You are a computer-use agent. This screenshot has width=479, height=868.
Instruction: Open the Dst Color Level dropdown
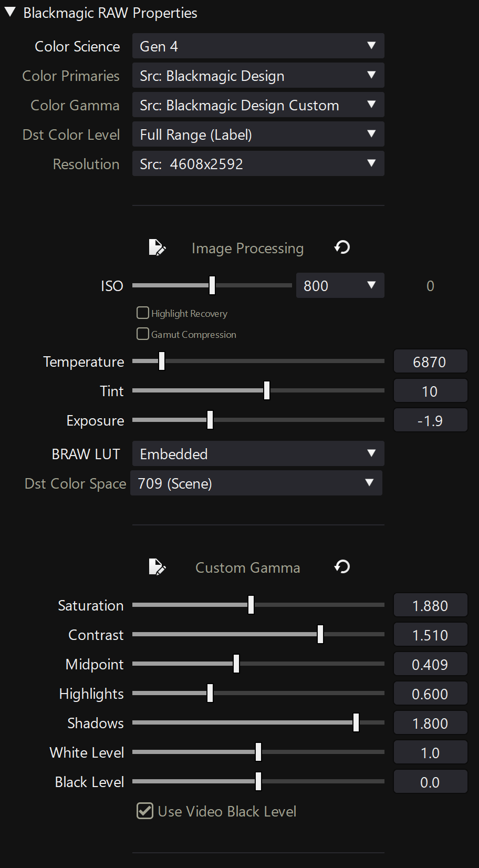tap(258, 135)
